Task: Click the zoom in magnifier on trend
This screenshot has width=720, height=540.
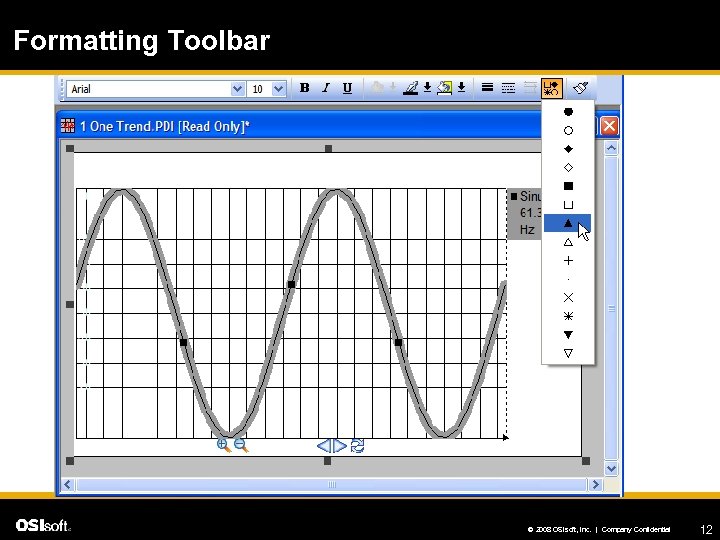Action: 224,445
